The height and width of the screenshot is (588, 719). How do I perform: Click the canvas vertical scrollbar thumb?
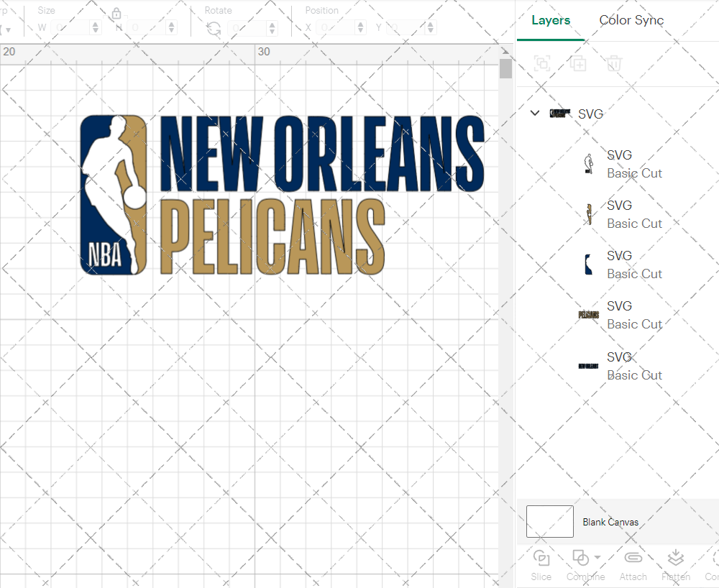click(x=505, y=69)
